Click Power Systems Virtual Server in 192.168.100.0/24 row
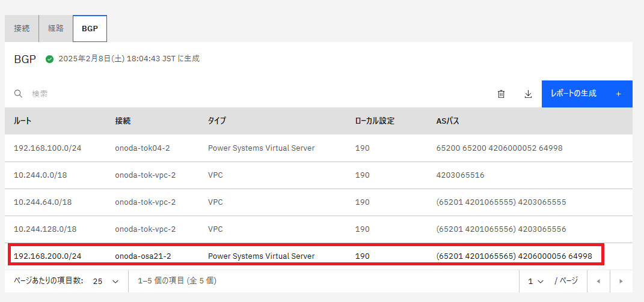644x302 pixels. coord(261,148)
